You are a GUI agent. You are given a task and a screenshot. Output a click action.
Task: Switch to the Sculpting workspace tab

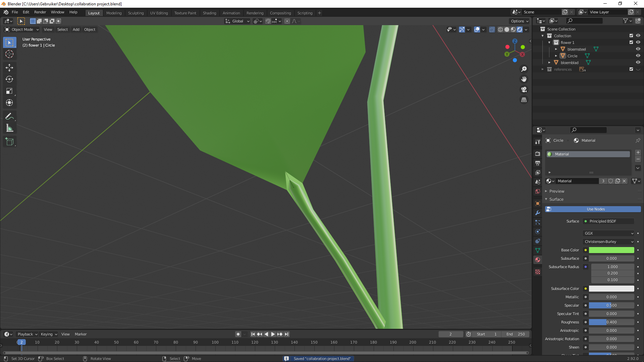[136, 13]
